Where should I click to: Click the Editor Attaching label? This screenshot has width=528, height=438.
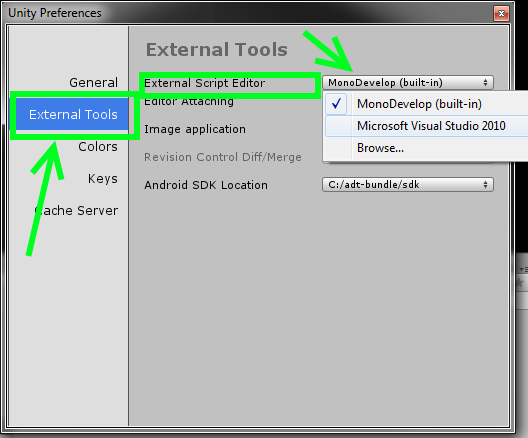coord(189,101)
